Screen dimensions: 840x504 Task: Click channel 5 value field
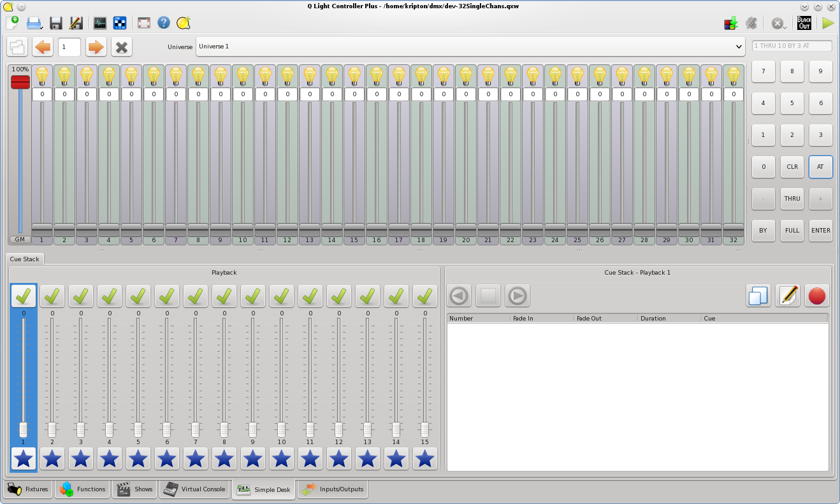pyautogui.click(x=131, y=94)
